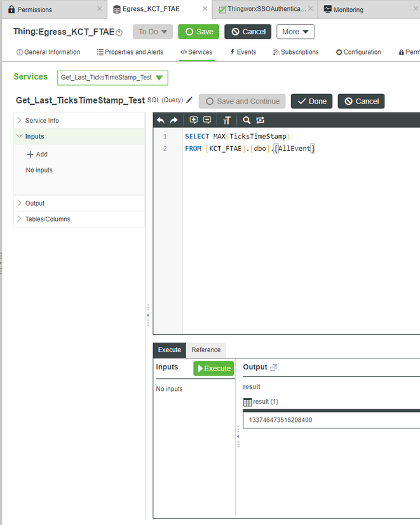This screenshot has width=420, height=525.
Task: Click the expand-all folds icon
Action: (x=193, y=120)
